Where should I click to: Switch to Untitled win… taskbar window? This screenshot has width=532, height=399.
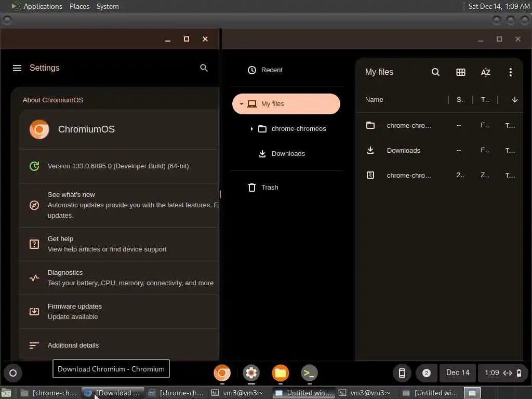pos(303,393)
